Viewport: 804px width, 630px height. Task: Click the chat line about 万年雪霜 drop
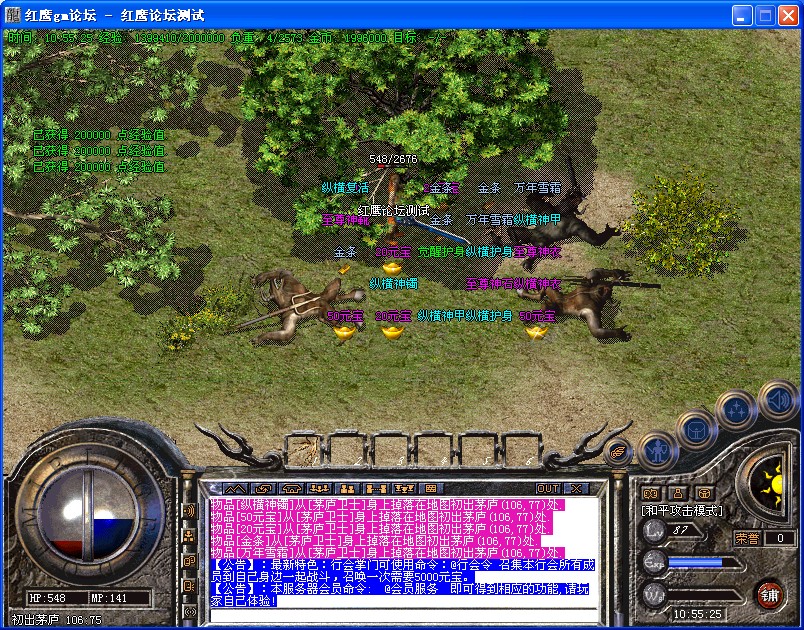point(388,553)
